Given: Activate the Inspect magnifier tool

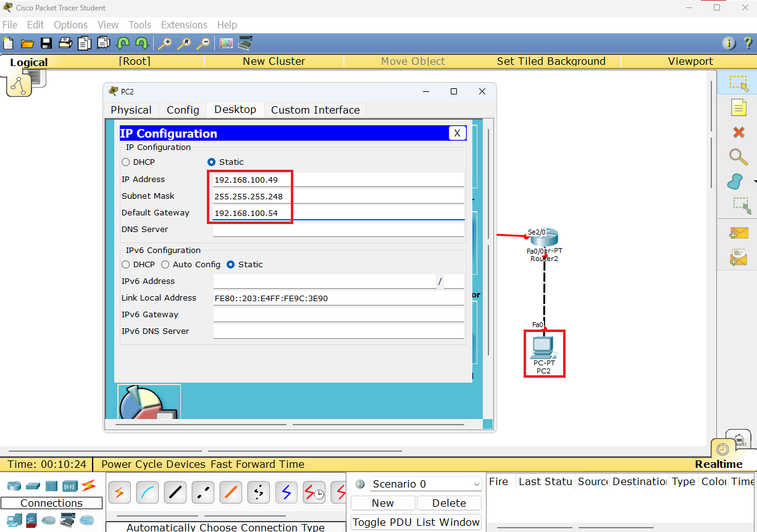Looking at the screenshot, I should [738, 157].
